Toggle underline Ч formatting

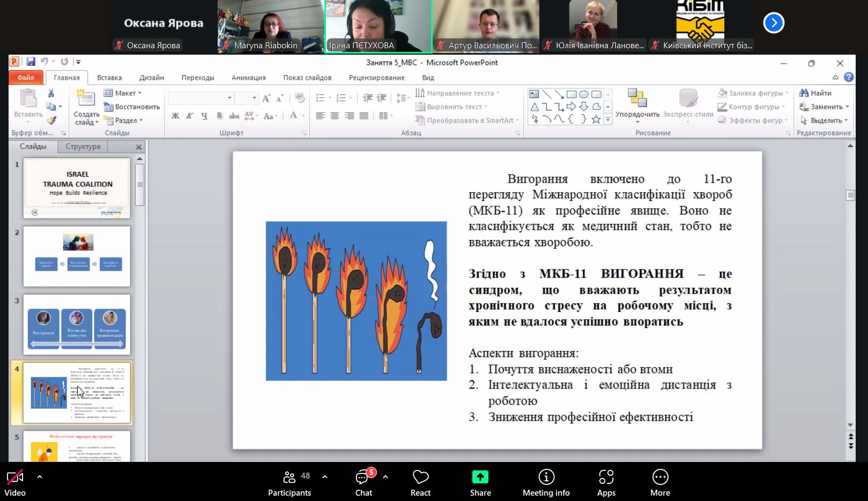point(204,116)
